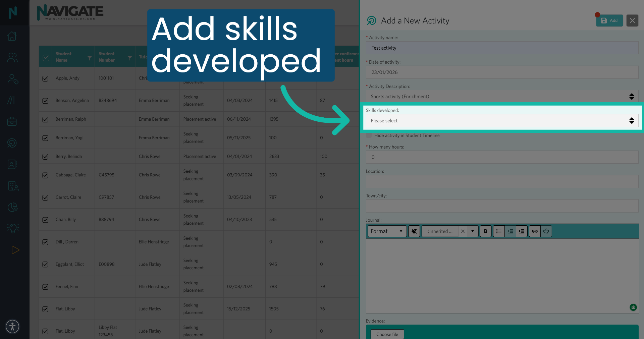Click the students group icon in the sidebar
644x339 pixels.
12,57
